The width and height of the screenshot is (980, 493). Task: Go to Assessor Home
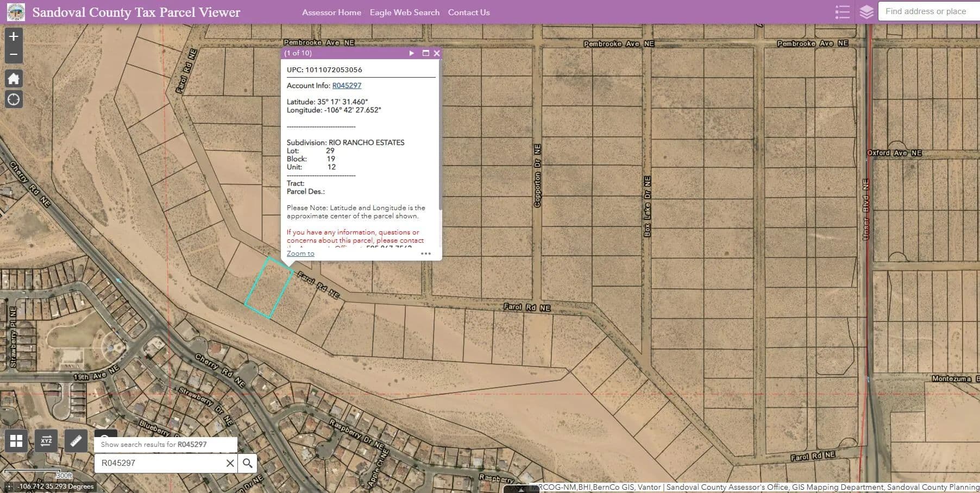(x=331, y=12)
